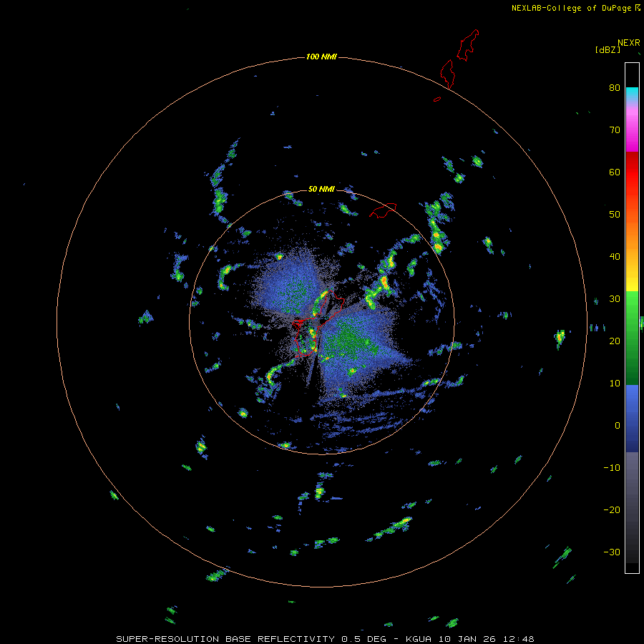Click the gray segment of the color bar
Viewport: 644px width, 644px height.
pyautogui.click(x=632, y=507)
